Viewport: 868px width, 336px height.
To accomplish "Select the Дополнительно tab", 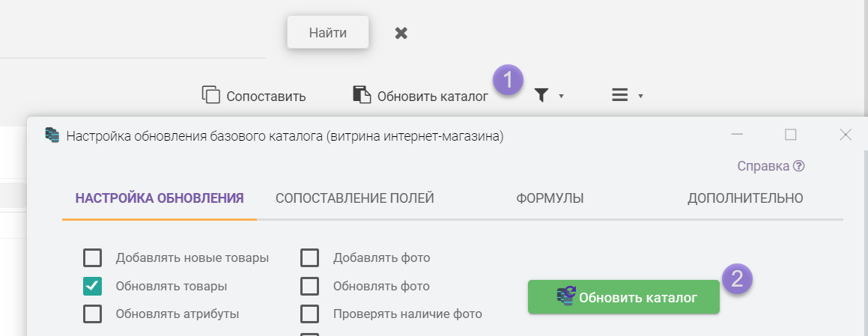I will (745, 198).
